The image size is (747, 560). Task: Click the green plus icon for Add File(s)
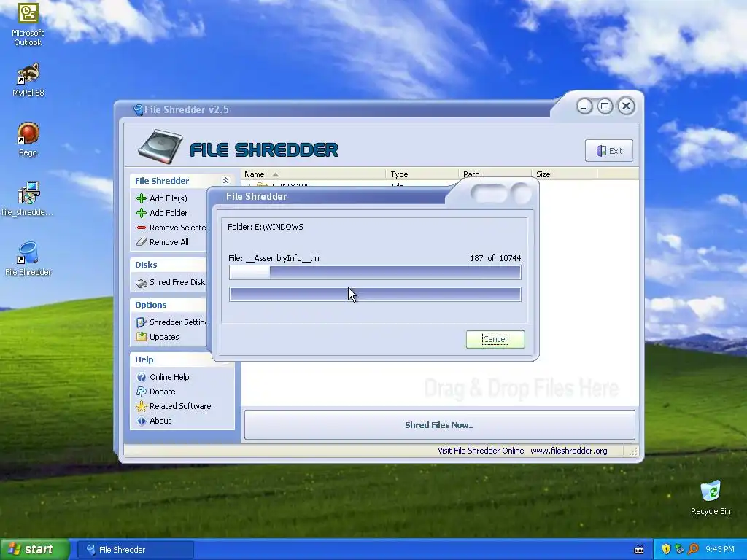142,198
